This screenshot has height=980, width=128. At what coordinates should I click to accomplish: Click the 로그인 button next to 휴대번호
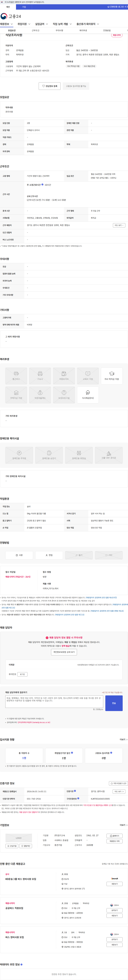point(22,674)
